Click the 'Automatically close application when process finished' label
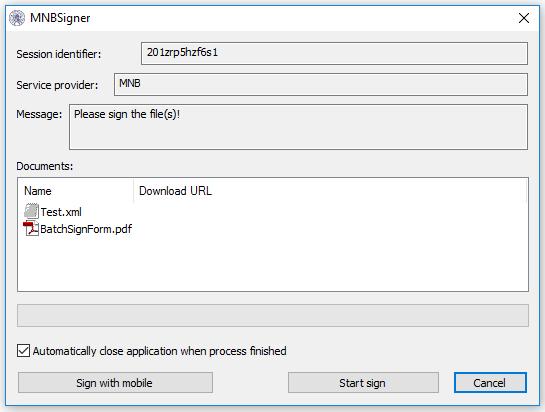The image size is (545, 412). coord(160,351)
